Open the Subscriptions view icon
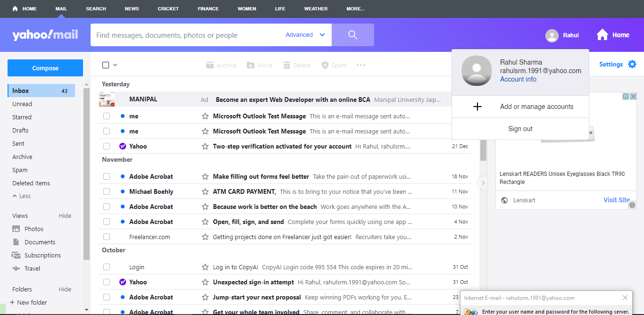644x315 pixels. [16, 255]
